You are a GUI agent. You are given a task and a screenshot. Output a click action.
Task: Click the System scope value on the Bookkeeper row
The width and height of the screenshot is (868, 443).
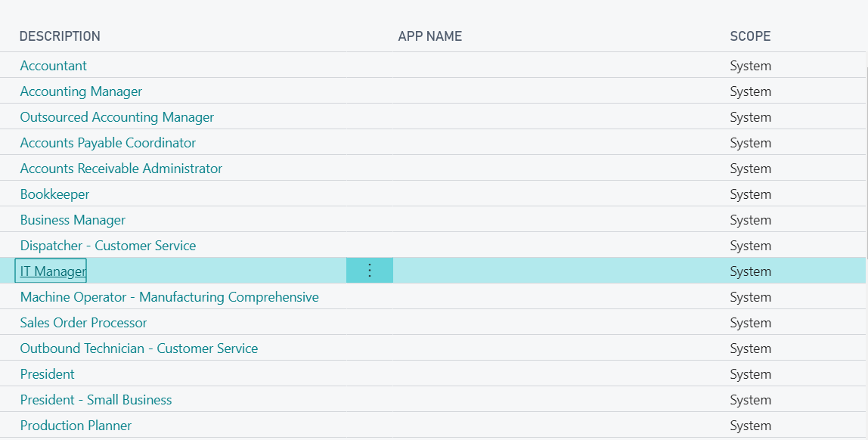tap(750, 194)
